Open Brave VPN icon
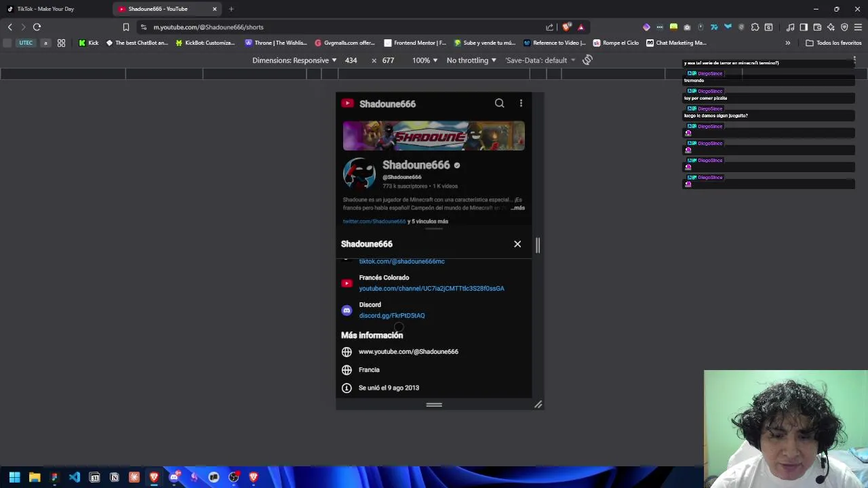The width and height of the screenshot is (868, 488). (844, 27)
